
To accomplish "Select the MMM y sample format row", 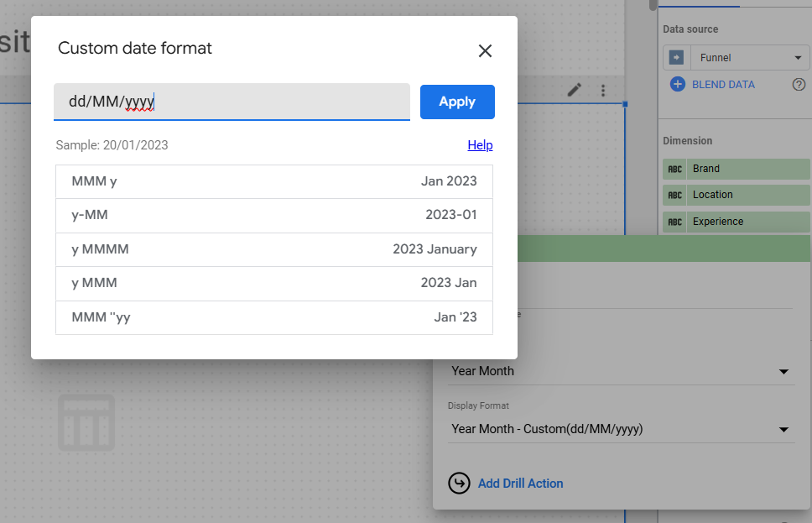I will 273,181.
